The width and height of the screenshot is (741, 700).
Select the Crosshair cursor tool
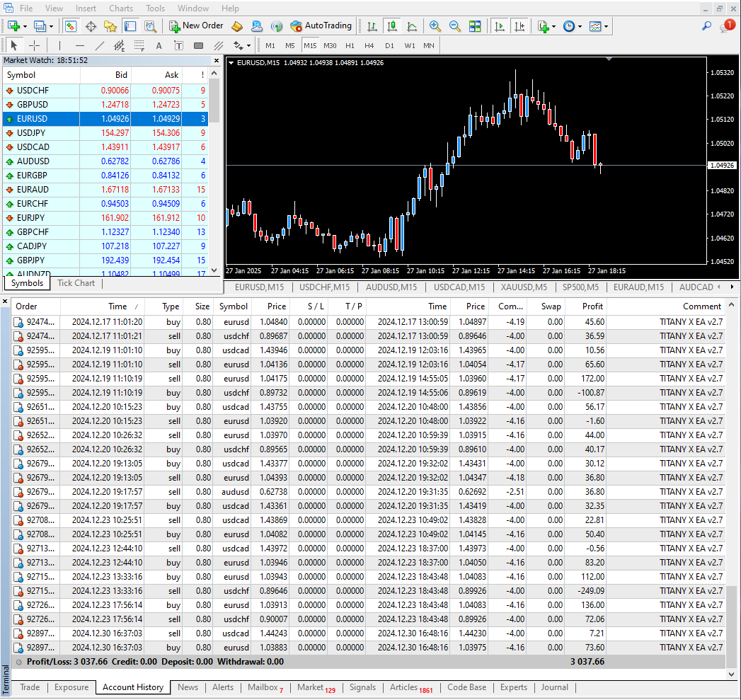coord(34,45)
